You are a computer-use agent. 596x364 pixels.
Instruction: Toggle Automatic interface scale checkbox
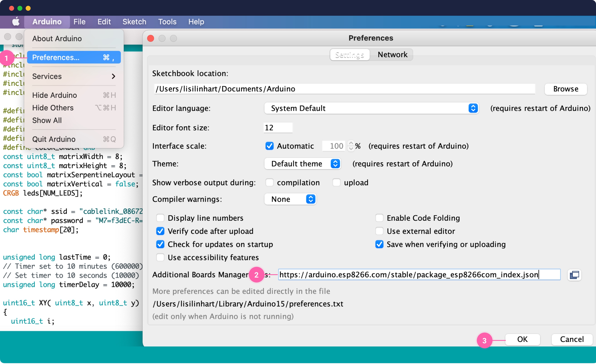269,146
